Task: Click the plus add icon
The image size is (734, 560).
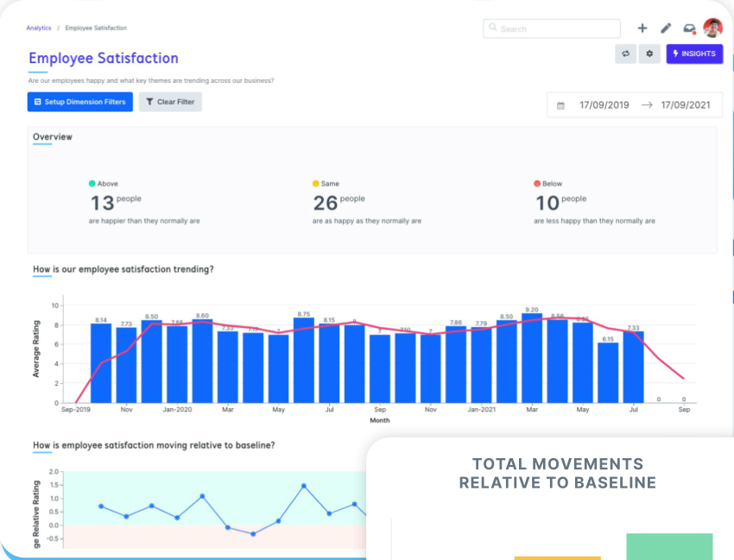Action: [x=642, y=28]
